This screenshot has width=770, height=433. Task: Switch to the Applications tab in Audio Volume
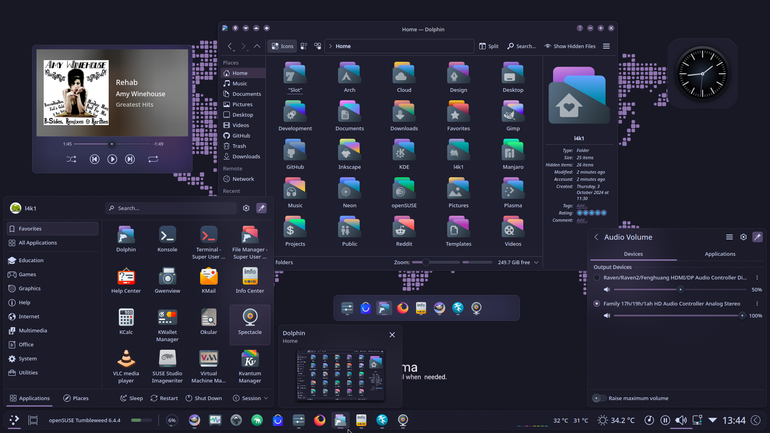720,254
